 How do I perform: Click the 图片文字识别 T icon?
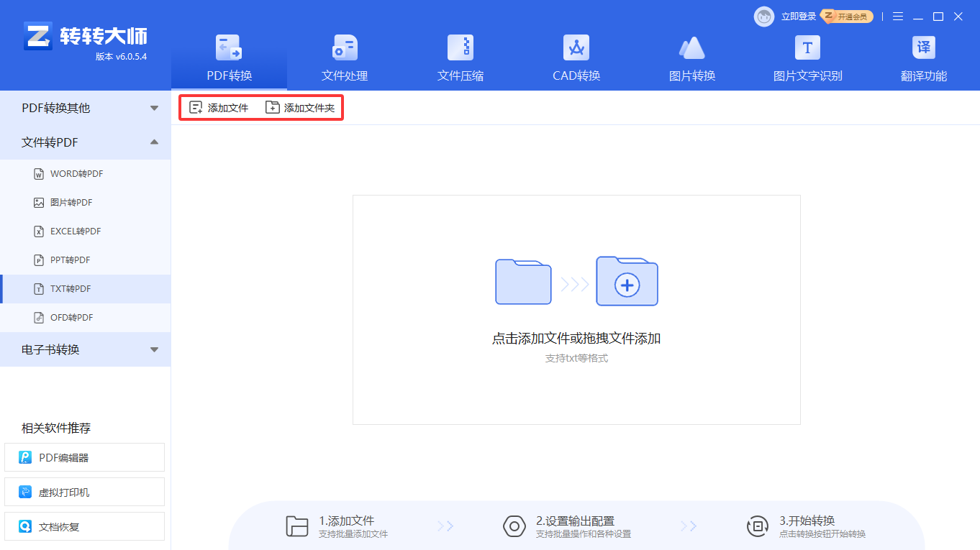coord(807,48)
